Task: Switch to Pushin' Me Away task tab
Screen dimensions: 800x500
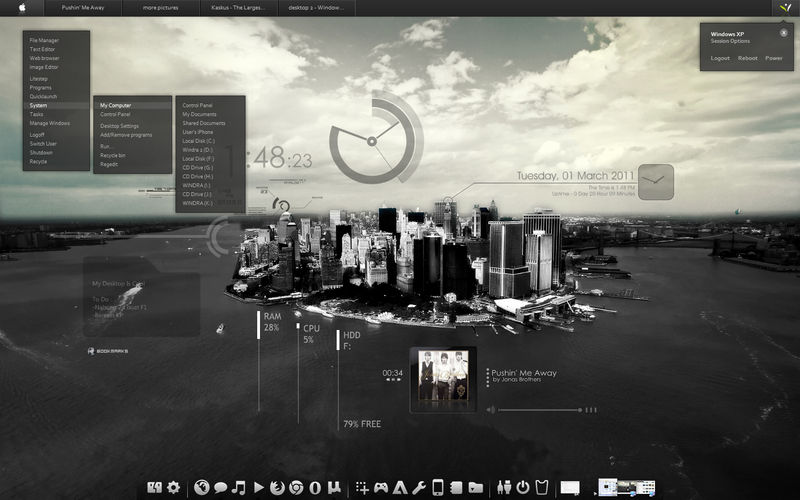Action: point(83,8)
